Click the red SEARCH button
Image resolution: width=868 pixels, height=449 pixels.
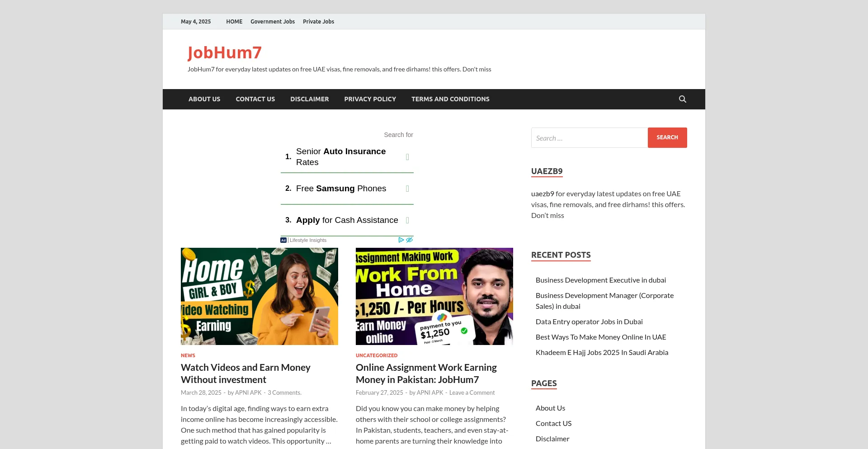(667, 137)
